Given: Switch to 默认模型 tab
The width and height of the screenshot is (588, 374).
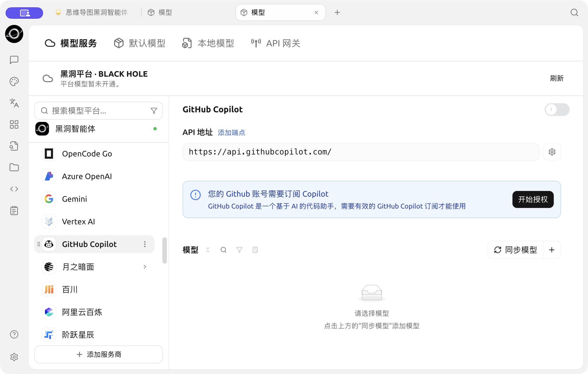Looking at the screenshot, I should (140, 43).
